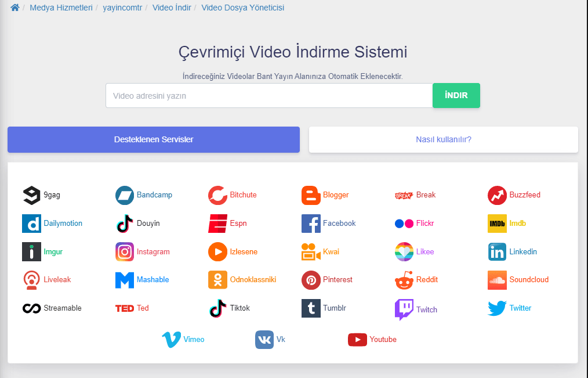The width and height of the screenshot is (588, 378).
Task: Click the Youtube logo icon
Action: (357, 340)
